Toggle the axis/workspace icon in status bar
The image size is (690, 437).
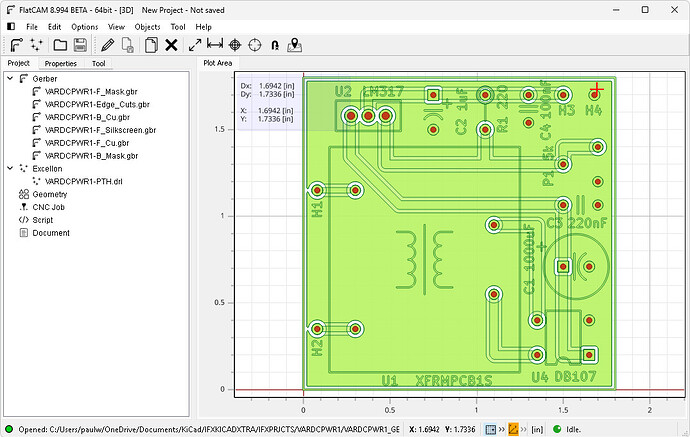(x=512, y=429)
